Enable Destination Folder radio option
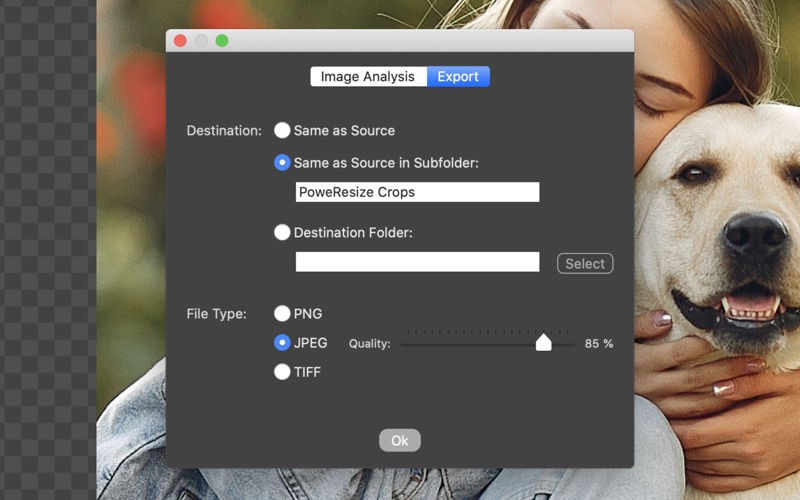Image resolution: width=800 pixels, height=500 pixels. coord(282,233)
